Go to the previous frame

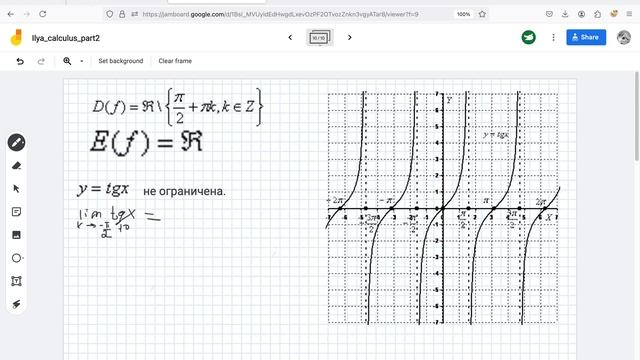point(290,38)
